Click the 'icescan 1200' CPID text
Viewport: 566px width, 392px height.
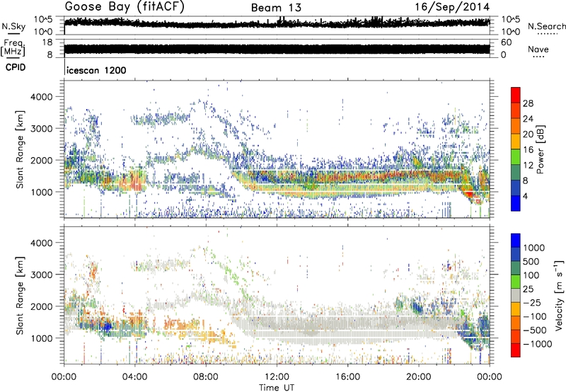click(x=96, y=70)
